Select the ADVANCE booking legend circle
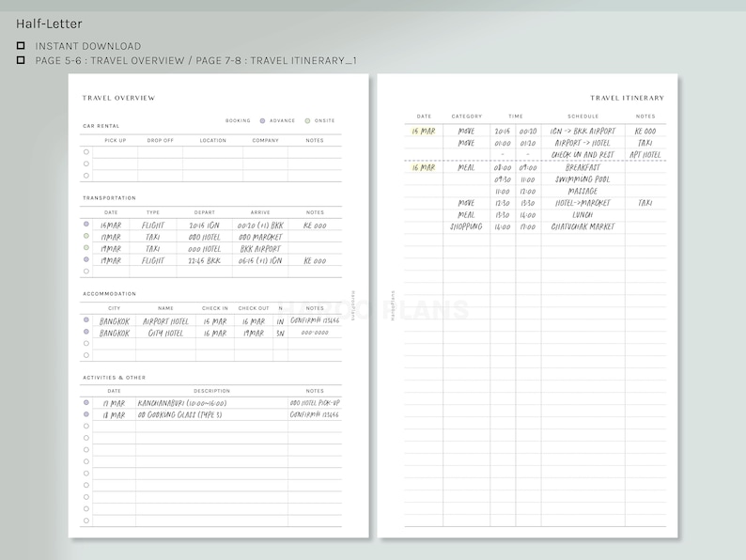The height and width of the screenshot is (560, 746). pyautogui.click(x=262, y=121)
